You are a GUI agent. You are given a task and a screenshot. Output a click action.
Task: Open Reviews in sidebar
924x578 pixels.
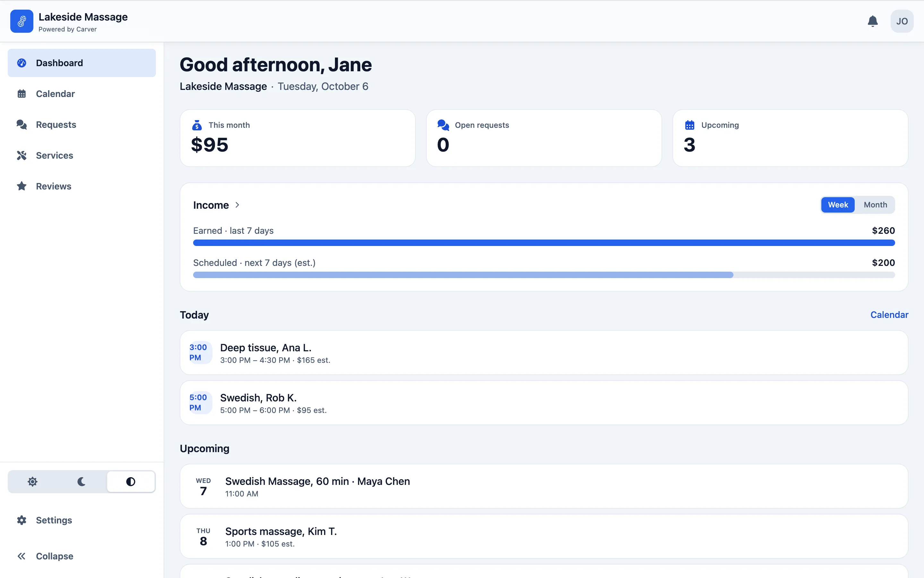[x=82, y=186]
